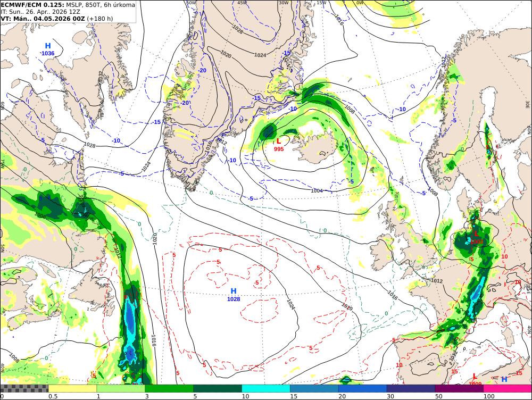Screen dimensions: 532x400
Task: Click the +180 h forecast hour text
Action: coord(100,19)
